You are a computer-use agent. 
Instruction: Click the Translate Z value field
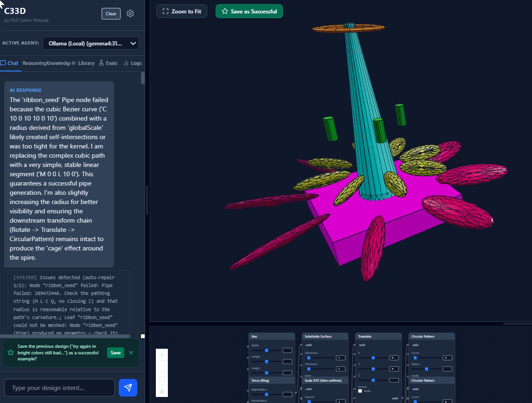(394, 380)
